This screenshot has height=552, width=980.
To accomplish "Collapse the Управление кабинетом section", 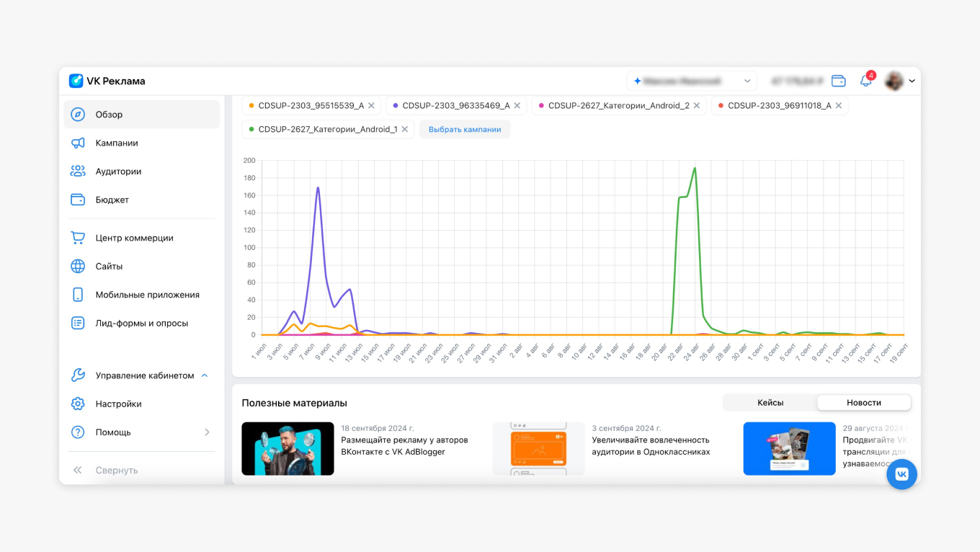I will tap(205, 375).
